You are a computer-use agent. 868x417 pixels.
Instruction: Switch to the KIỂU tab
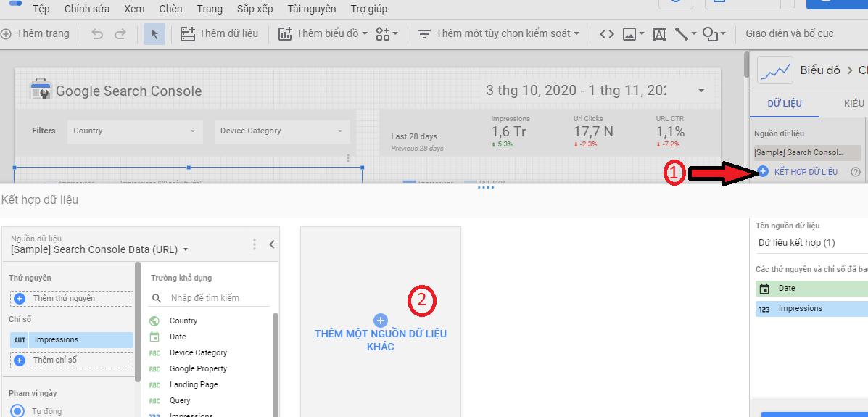pyautogui.click(x=853, y=104)
